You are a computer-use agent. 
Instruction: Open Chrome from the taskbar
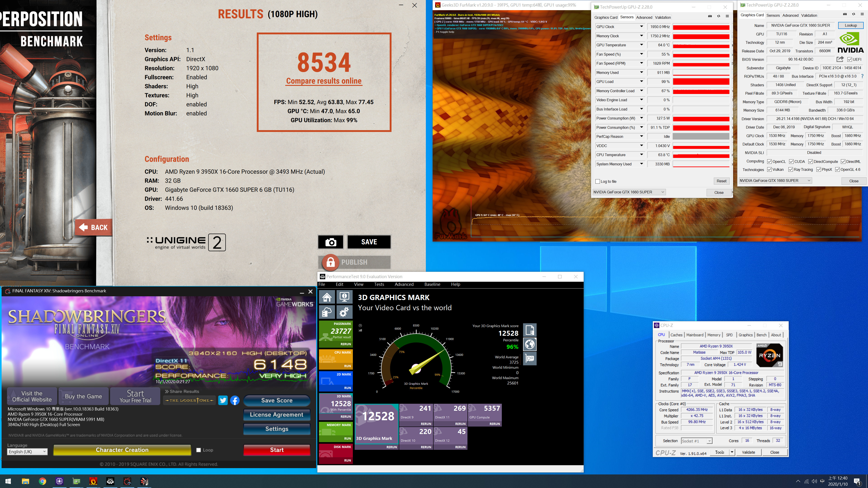pyautogui.click(x=42, y=481)
